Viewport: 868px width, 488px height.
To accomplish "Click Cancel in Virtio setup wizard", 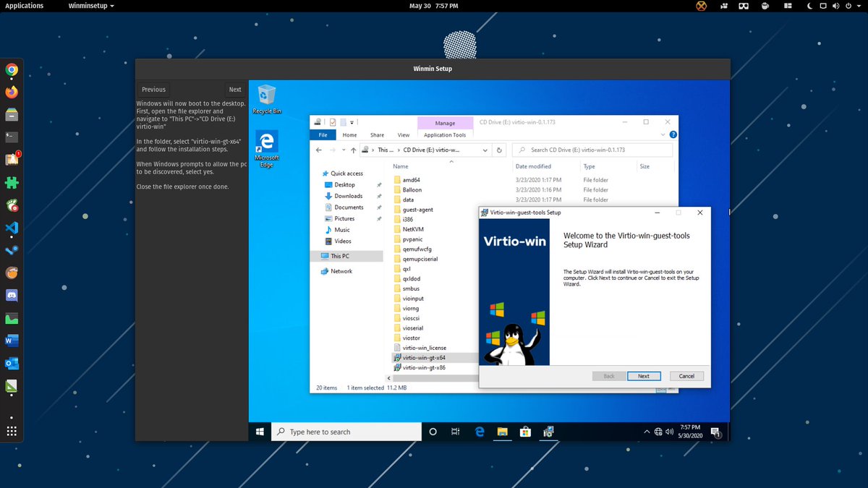I will 686,376.
